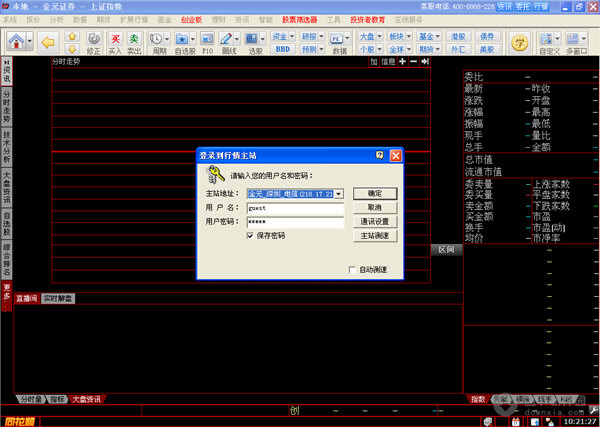
Task: Switch to the 大盘资讯 bottom tab
Action: [86, 399]
